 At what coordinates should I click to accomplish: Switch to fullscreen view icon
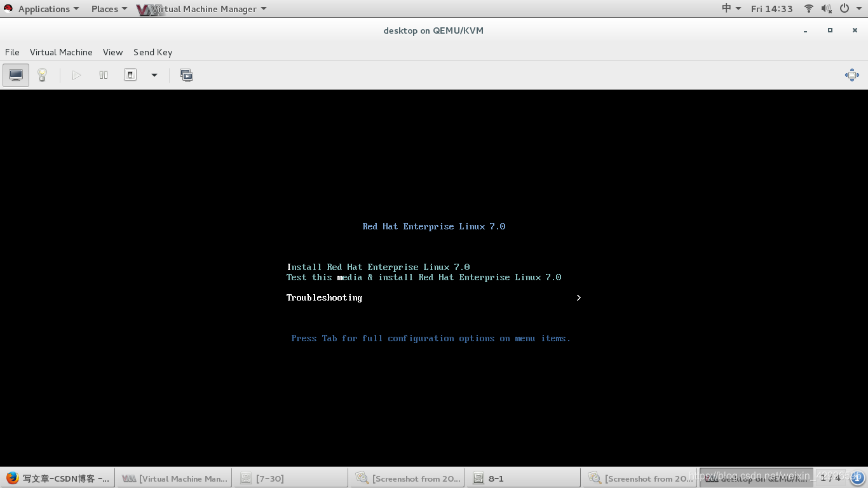pos(852,75)
